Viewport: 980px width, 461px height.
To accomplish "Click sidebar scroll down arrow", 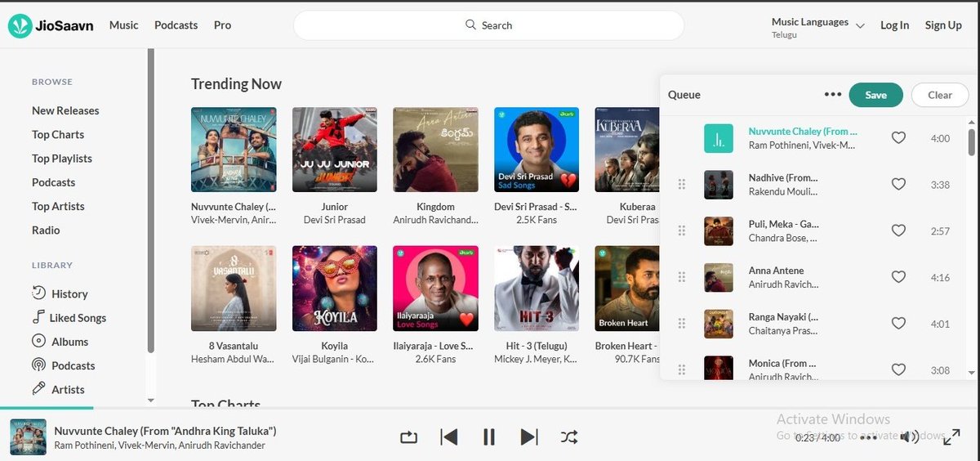I will pyautogui.click(x=150, y=401).
